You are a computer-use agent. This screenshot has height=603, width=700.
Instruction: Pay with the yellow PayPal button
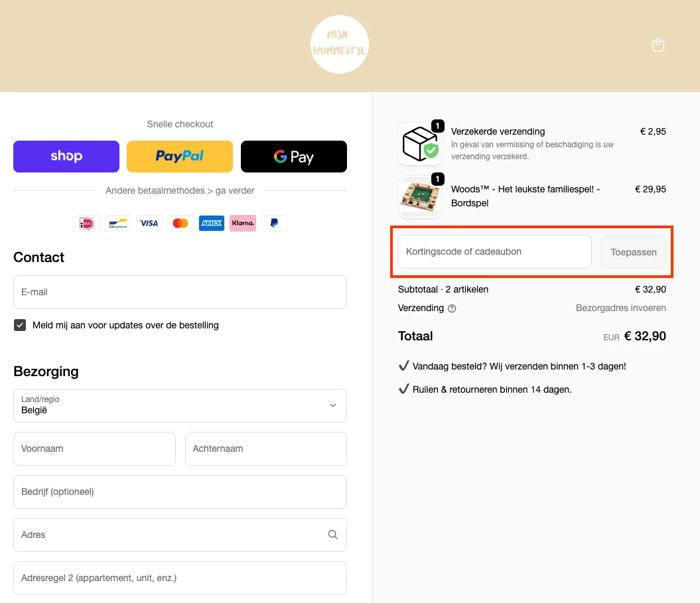coord(180,157)
